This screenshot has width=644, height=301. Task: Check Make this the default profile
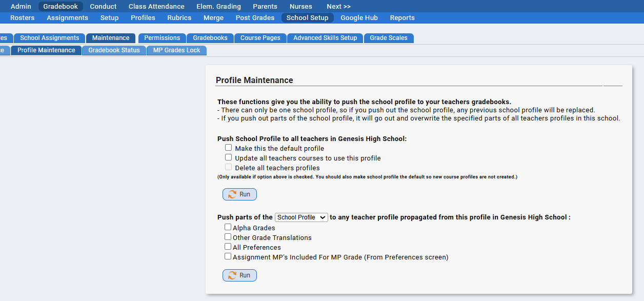pos(229,148)
